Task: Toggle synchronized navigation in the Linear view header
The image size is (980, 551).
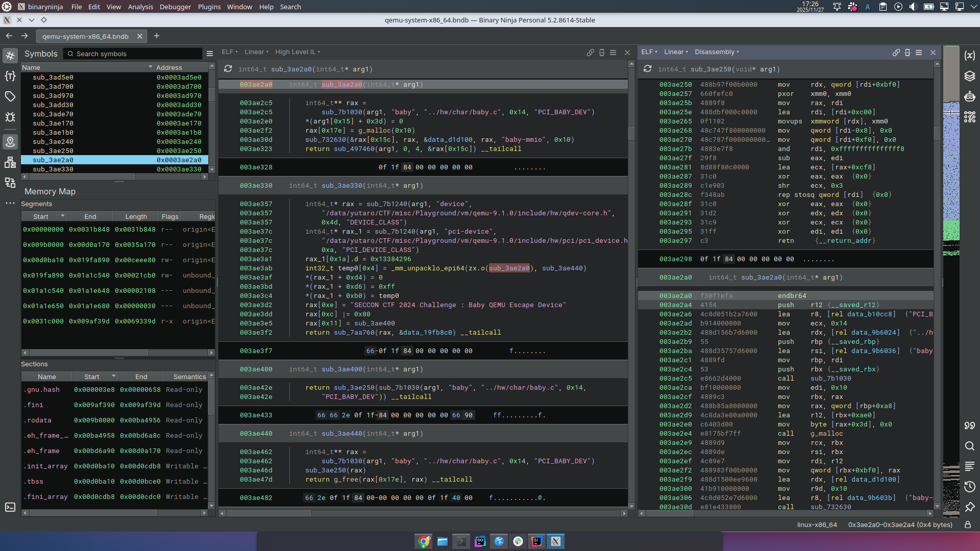Action: 591,53
